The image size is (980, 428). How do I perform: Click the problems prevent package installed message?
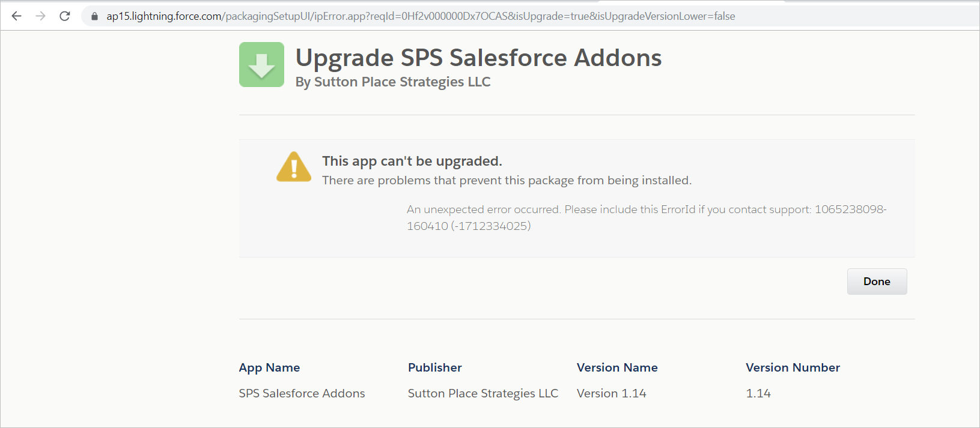(507, 180)
